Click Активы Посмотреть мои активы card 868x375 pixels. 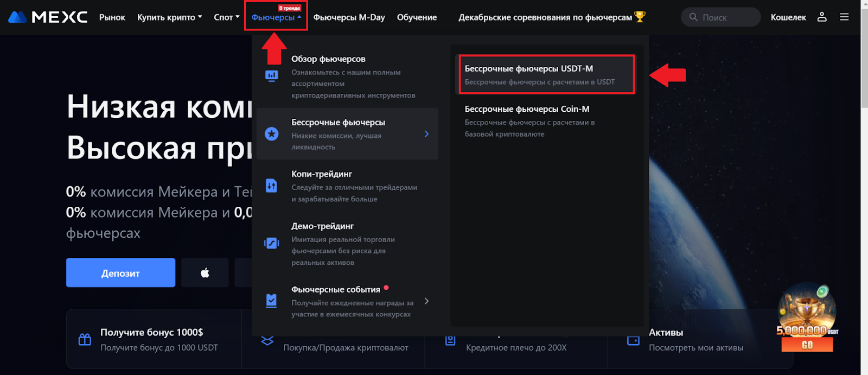[700, 339]
